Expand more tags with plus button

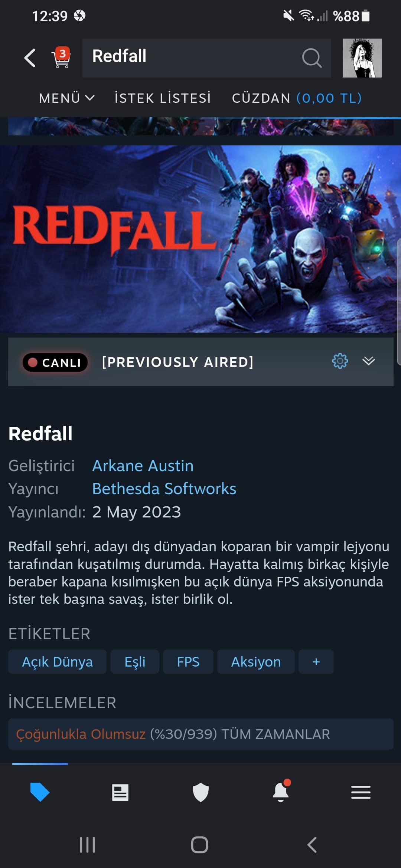tap(316, 661)
